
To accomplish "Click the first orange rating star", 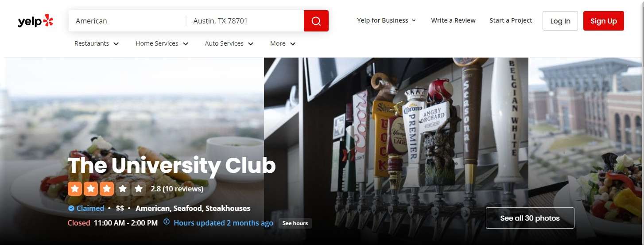I will [x=75, y=189].
